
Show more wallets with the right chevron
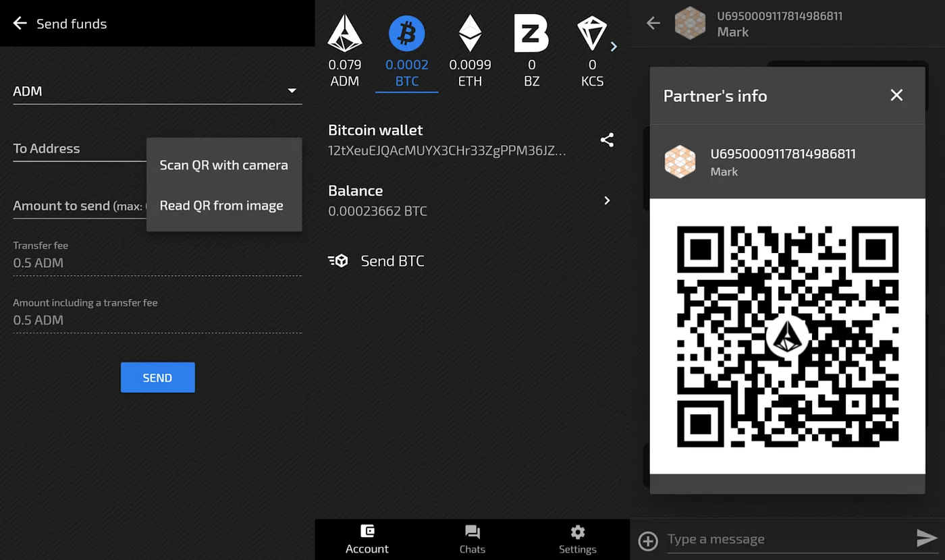(614, 47)
